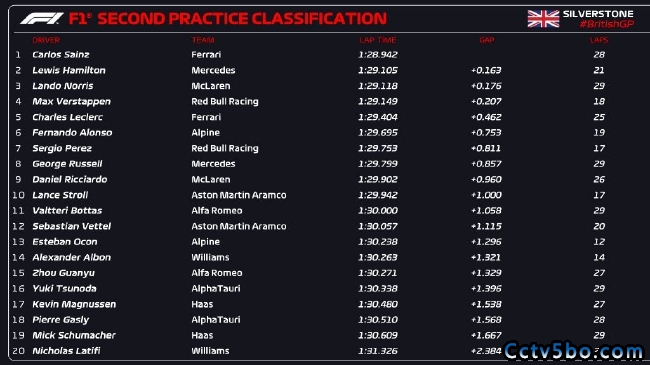Select Lewis Hamilton driver name

pos(69,71)
